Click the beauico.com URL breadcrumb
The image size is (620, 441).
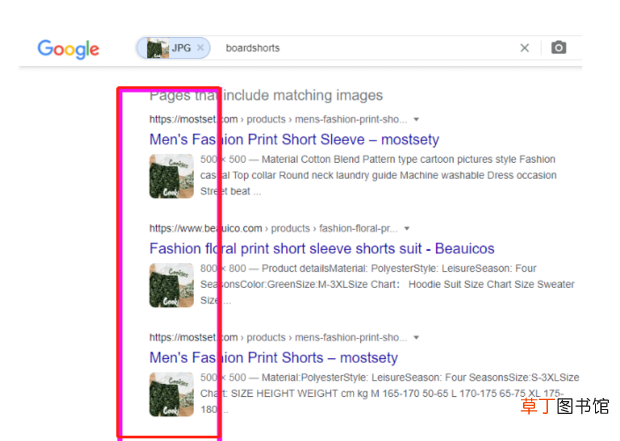(273, 228)
